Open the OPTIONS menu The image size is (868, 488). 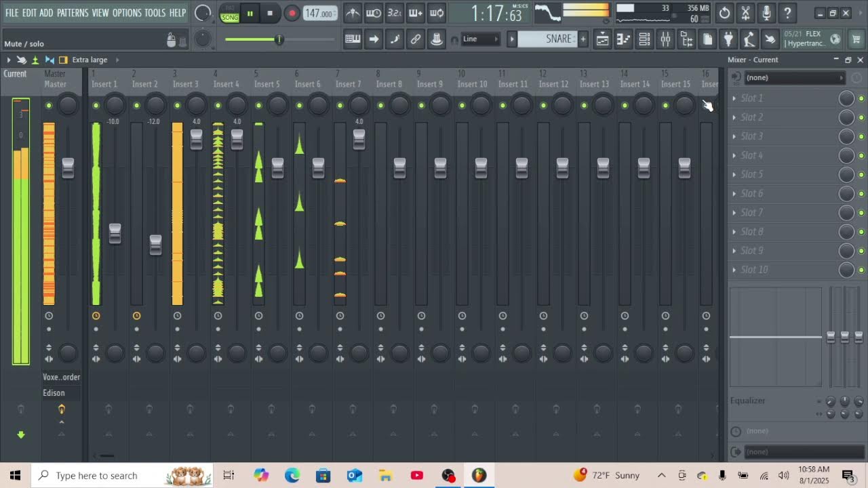[x=127, y=13]
